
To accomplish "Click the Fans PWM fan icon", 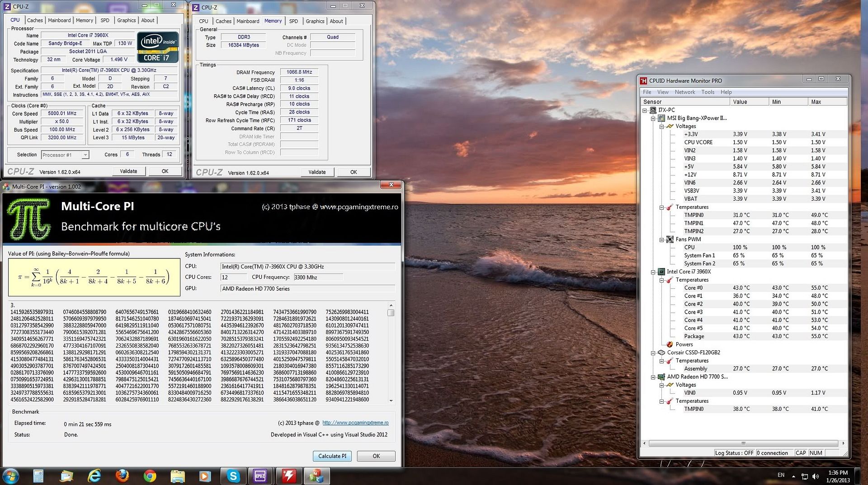I will [670, 240].
